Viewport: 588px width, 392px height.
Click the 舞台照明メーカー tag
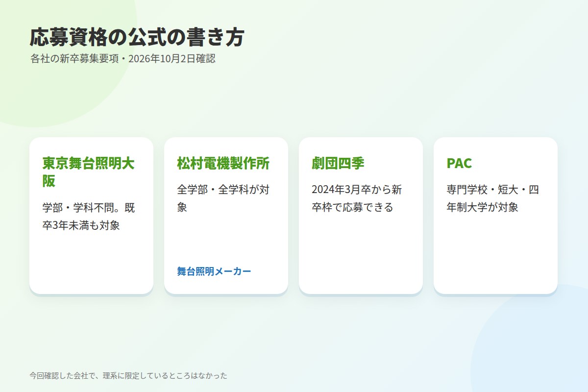pos(214,271)
